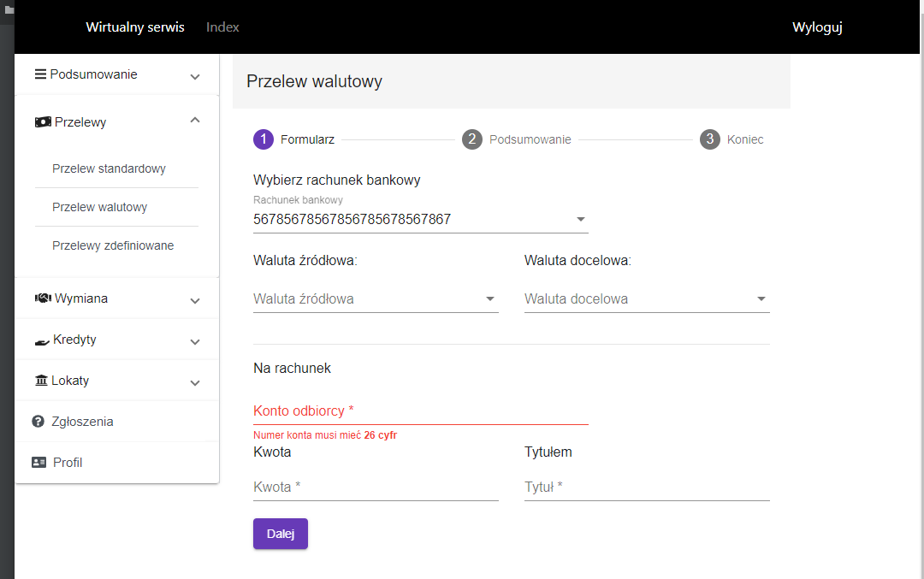Viewport: 924px width, 579px height.
Task: Open the Waluta źródłowa dropdown
Action: coord(490,299)
